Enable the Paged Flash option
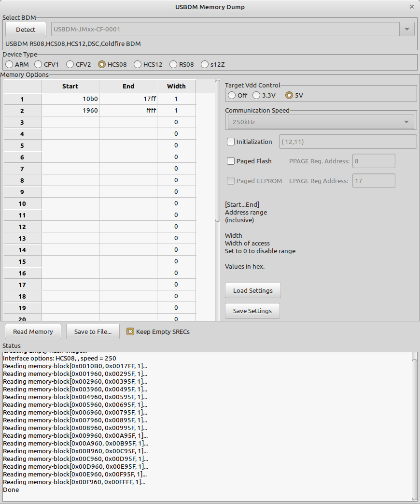Image resolution: width=420 pixels, height=504 pixels. (x=230, y=161)
